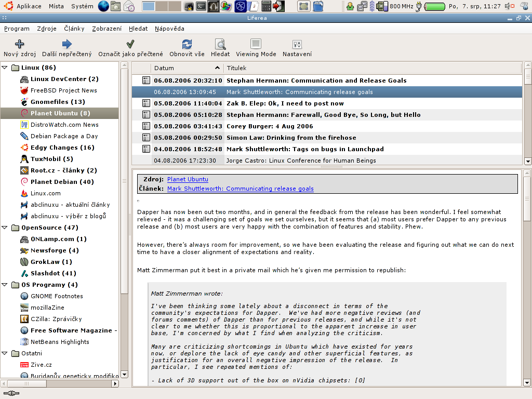
Task: Follow the Planet Ubuntu source link
Action: tap(188, 179)
